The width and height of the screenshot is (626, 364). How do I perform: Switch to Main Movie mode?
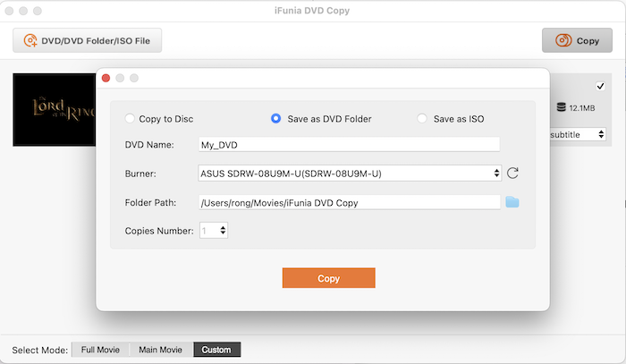(160, 350)
